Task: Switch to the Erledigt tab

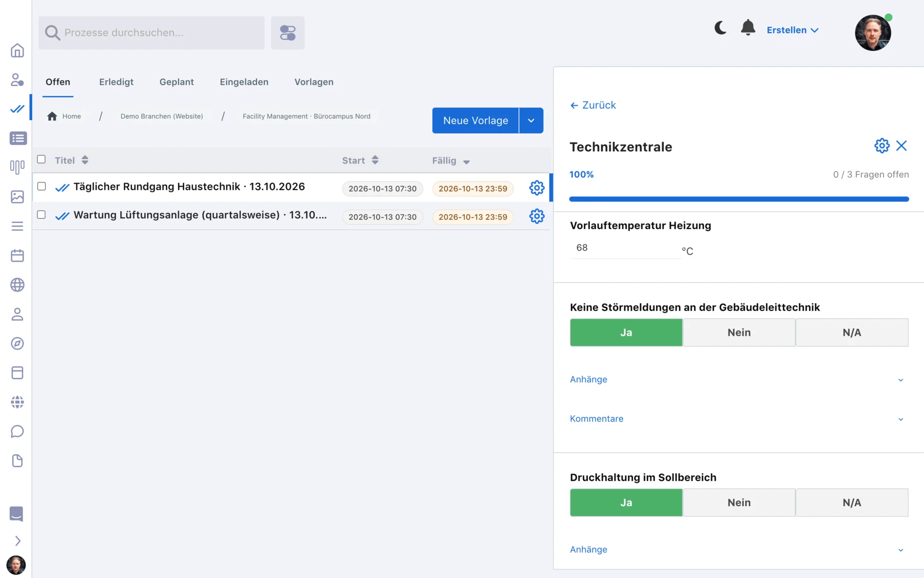Action: pyautogui.click(x=116, y=82)
